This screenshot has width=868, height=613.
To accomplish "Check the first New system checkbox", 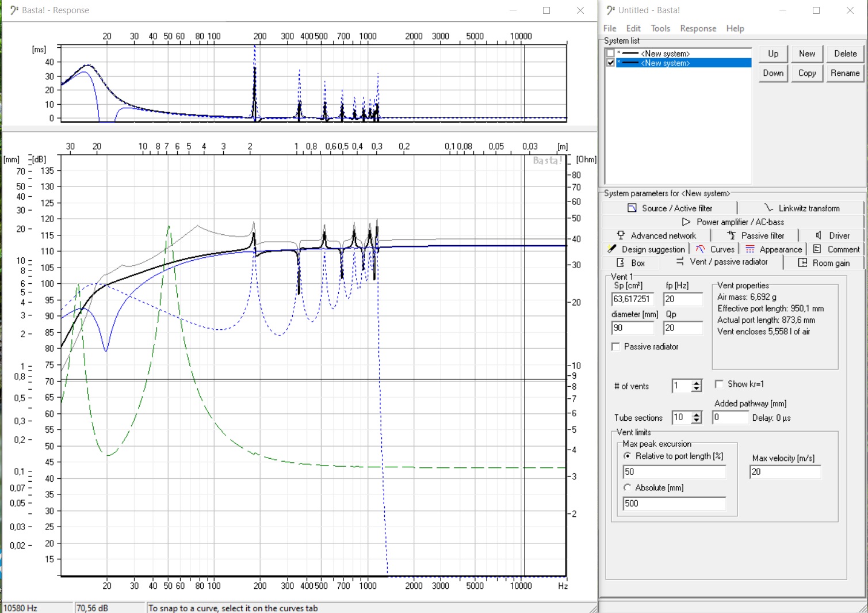I will click(x=610, y=54).
